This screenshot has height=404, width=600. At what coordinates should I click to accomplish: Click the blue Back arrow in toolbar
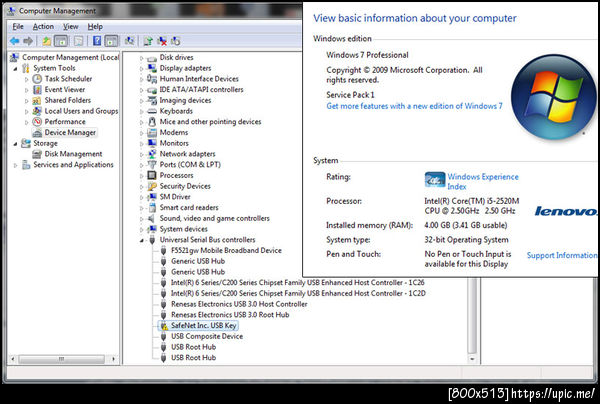pyautogui.click(x=15, y=41)
